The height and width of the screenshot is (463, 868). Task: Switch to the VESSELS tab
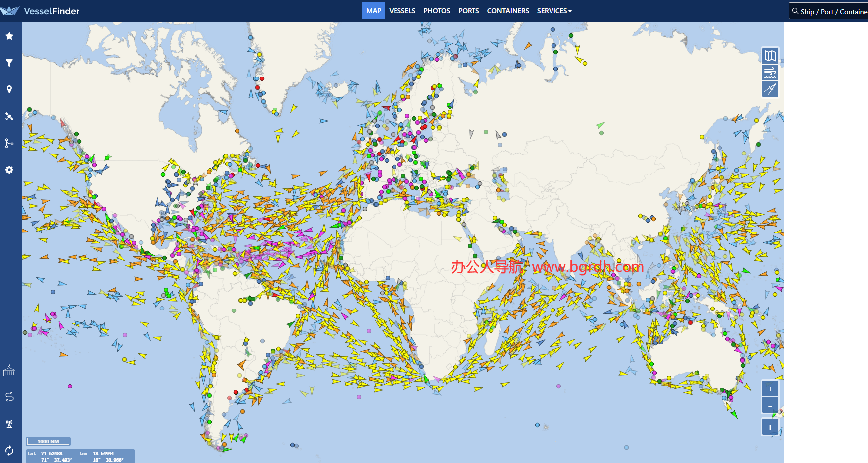402,11
